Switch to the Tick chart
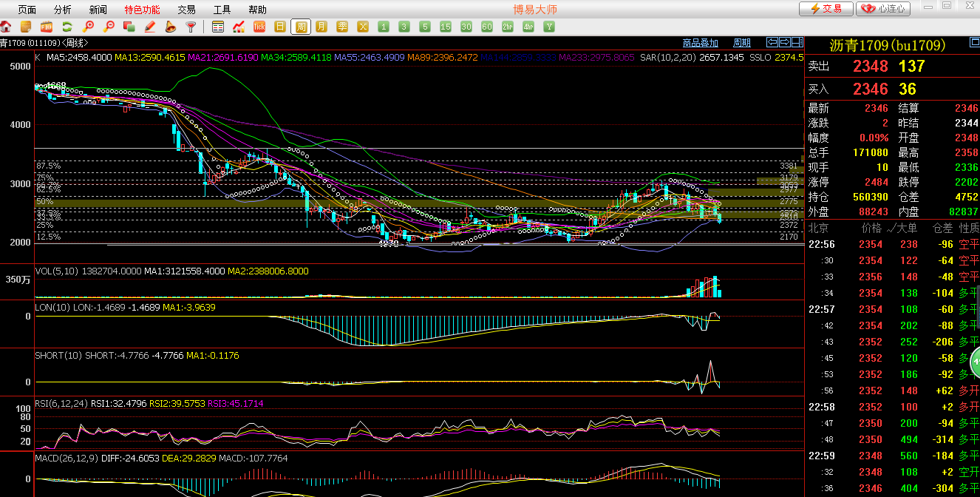980x497 pixels. click(259, 27)
